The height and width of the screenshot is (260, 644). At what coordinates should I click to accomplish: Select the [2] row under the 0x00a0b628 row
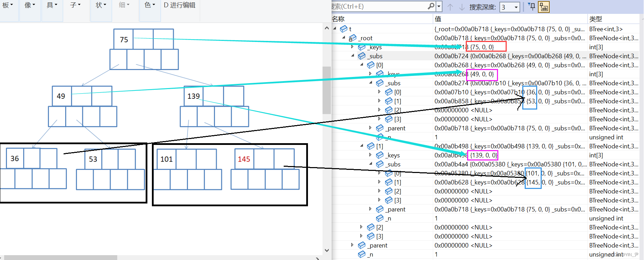tap(486, 191)
